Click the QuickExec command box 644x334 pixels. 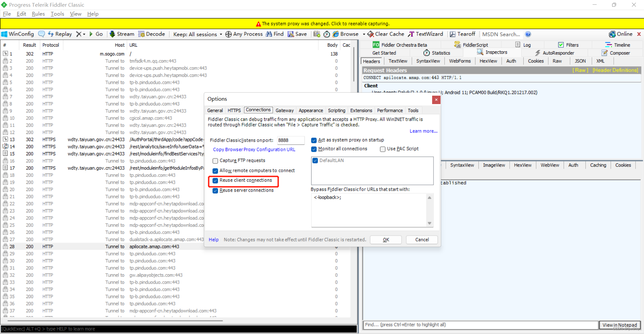pyautogui.click(x=179, y=329)
